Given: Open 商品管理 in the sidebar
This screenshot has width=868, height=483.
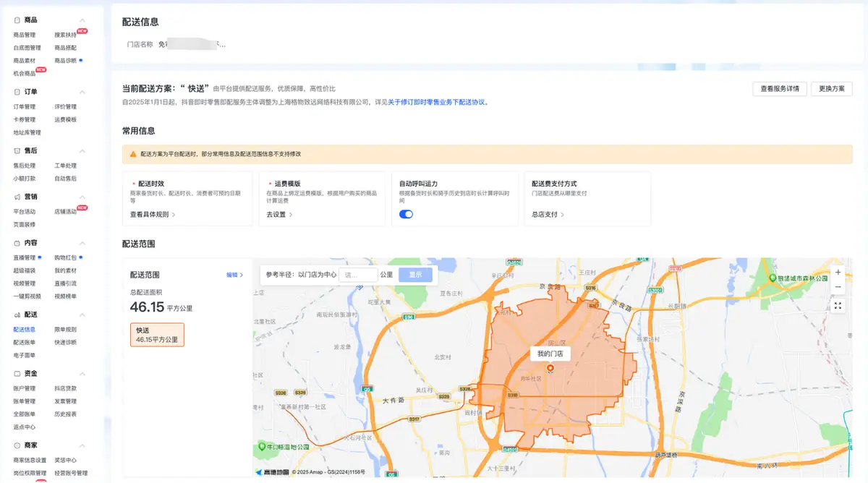Looking at the screenshot, I should point(25,35).
